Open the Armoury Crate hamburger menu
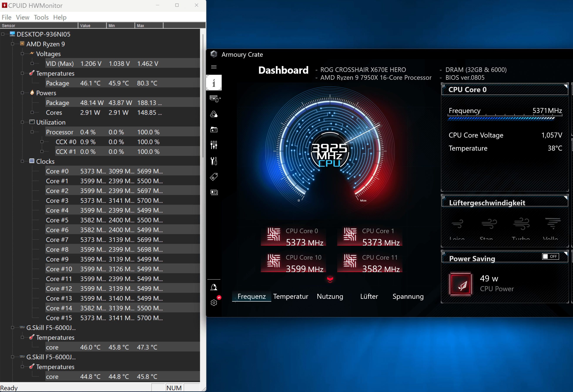This screenshot has width=573, height=392. pos(214,67)
